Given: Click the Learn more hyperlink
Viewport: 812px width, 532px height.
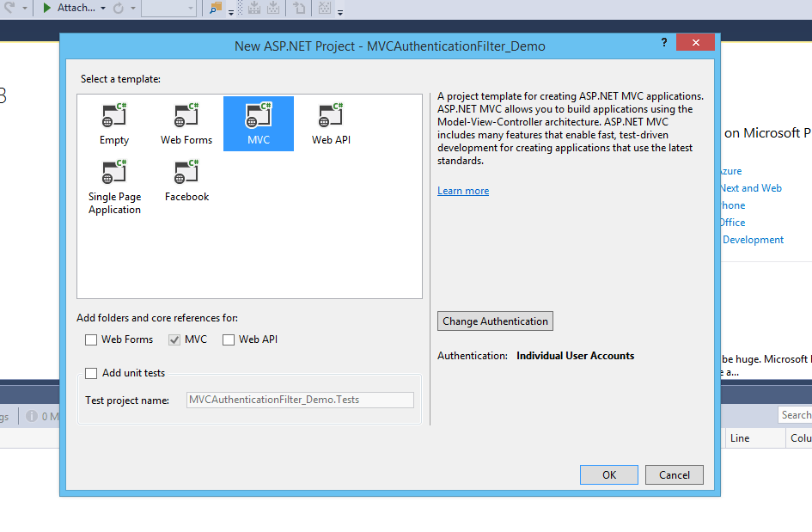Looking at the screenshot, I should tap(462, 191).
